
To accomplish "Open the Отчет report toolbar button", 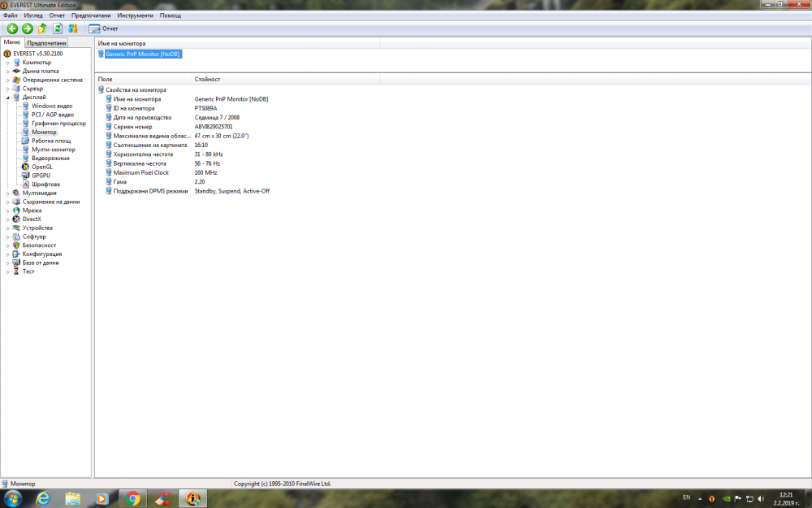I will coord(104,28).
